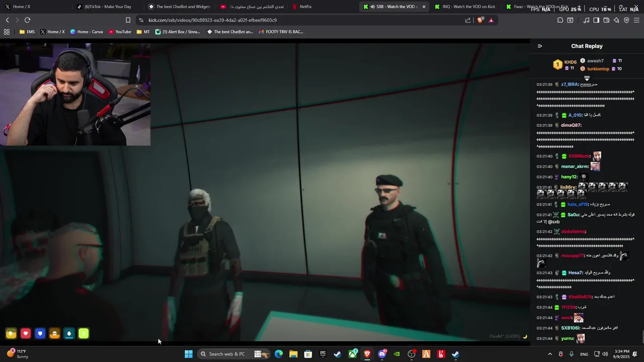Open the browser extensions puzzle icon
Screen dimensions: 644x362
(x=560, y=20)
